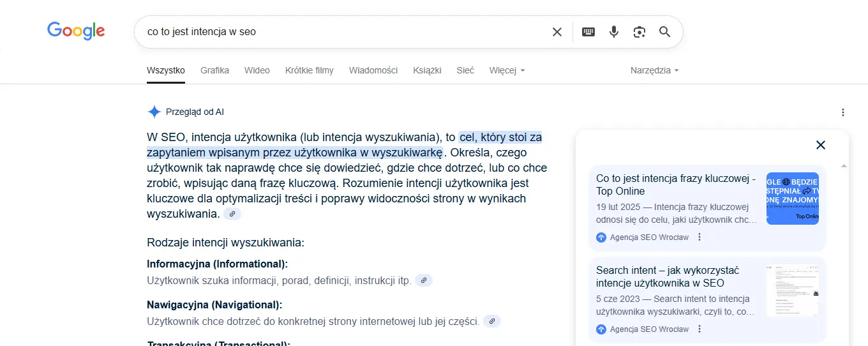
Task: Open the Wiadomości tab
Action: (373, 70)
